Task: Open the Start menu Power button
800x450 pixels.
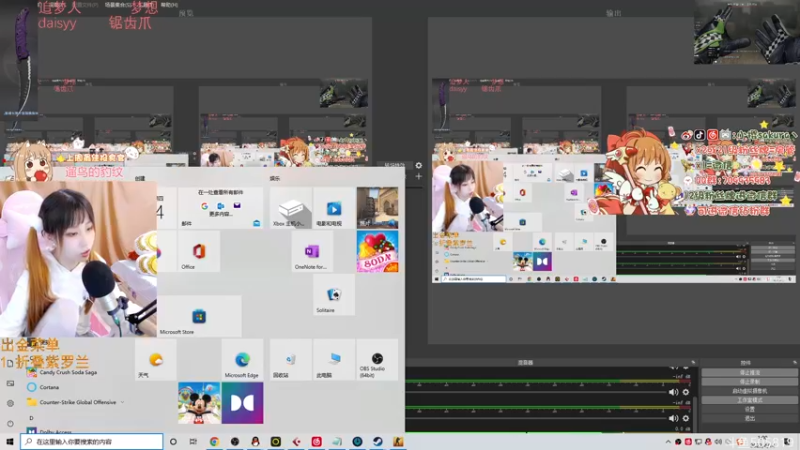Action: (x=10, y=423)
